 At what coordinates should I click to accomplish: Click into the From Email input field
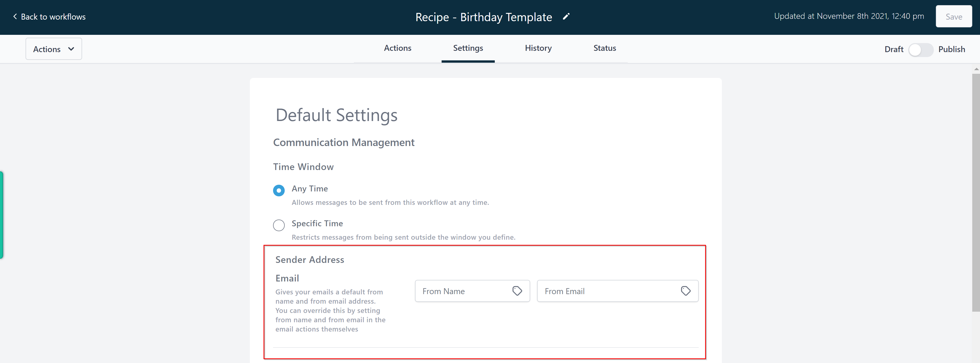pos(617,291)
